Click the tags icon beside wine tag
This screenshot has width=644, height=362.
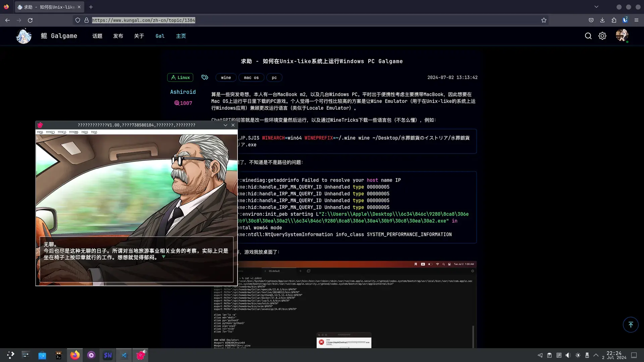click(205, 77)
